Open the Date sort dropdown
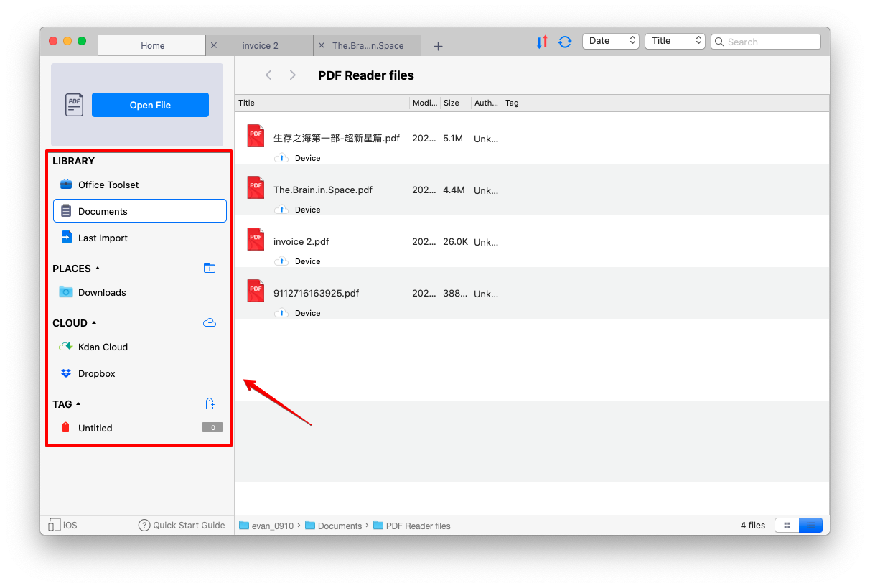Image resolution: width=870 pixels, height=588 pixels. coord(611,41)
